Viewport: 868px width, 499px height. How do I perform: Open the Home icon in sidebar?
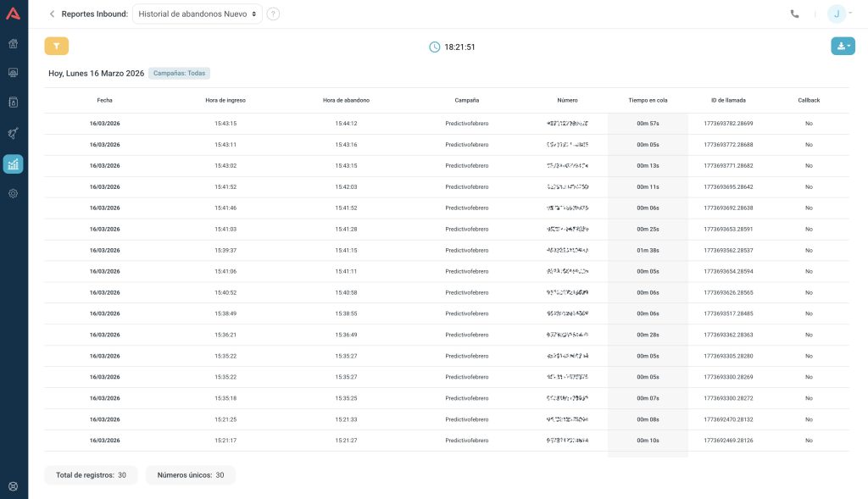pyautogui.click(x=14, y=44)
